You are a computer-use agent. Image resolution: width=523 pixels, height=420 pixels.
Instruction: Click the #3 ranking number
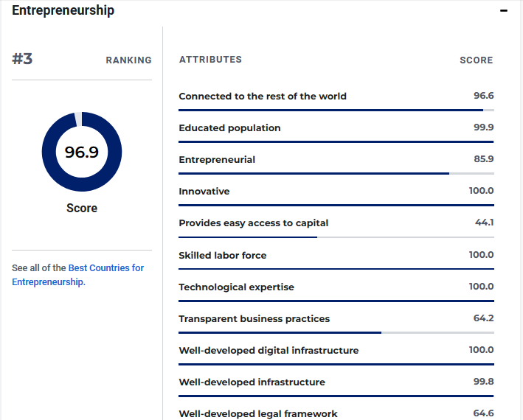(x=23, y=60)
